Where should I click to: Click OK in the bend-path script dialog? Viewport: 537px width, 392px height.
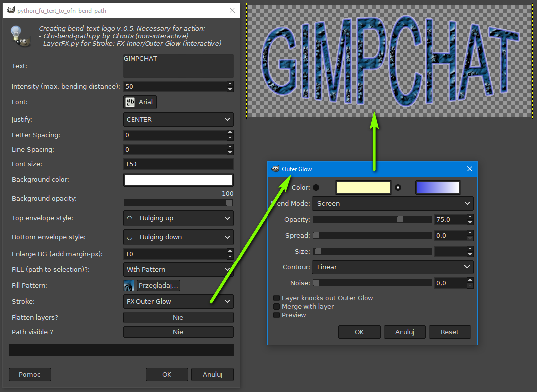click(167, 374)
